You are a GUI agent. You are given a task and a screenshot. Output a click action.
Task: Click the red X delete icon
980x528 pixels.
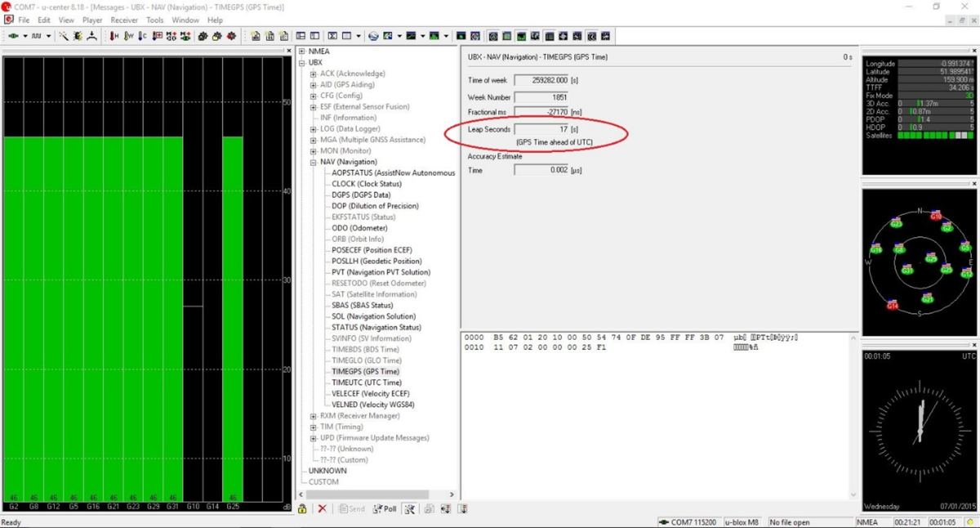323,508
